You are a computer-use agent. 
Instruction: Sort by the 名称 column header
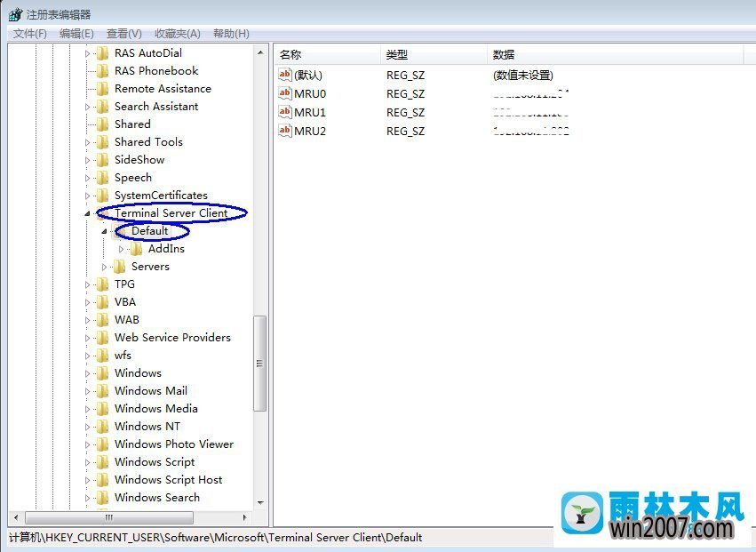point(328,54)
